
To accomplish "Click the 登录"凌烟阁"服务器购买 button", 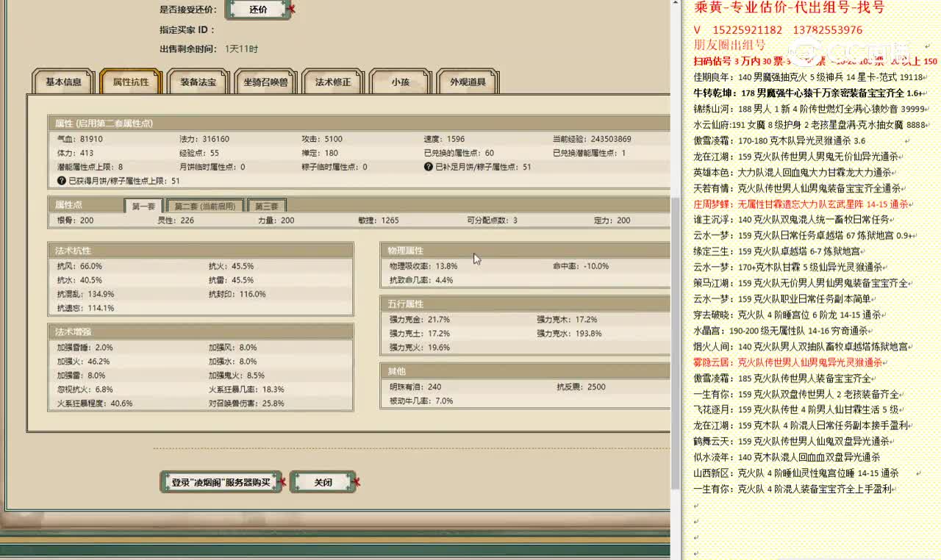I will (221, 482).
